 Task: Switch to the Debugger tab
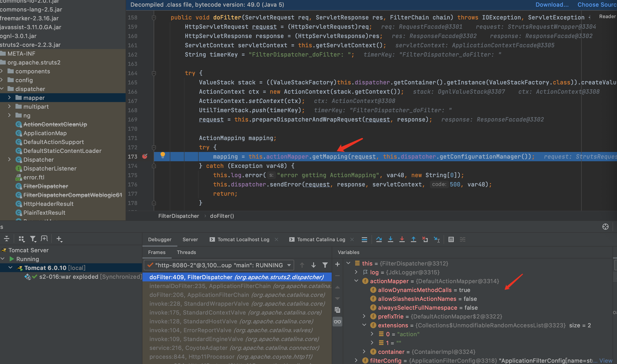pyautogui.click(x=160, y=239)
